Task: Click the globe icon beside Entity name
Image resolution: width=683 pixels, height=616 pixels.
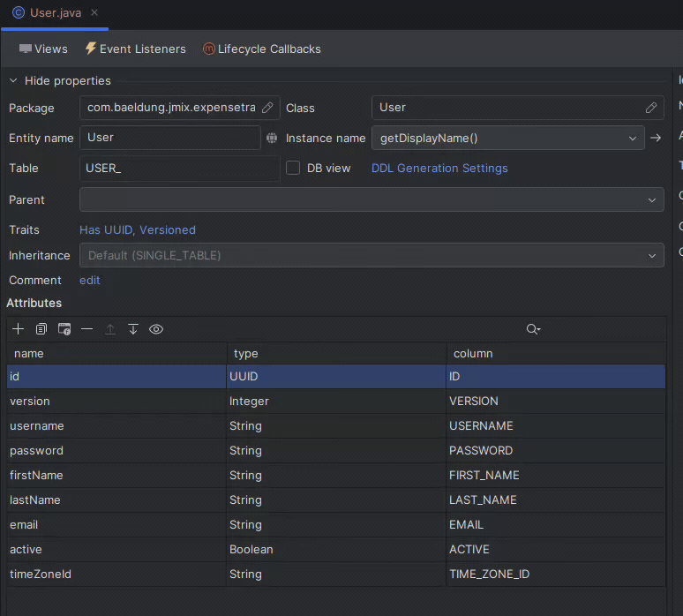Action: click(x=272, y=138)
